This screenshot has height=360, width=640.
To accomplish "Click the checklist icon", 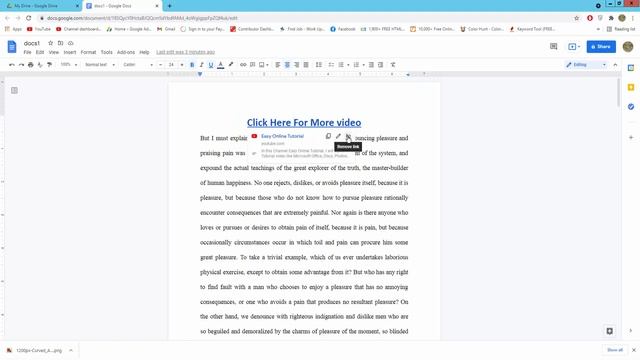I will click(331, 64).
